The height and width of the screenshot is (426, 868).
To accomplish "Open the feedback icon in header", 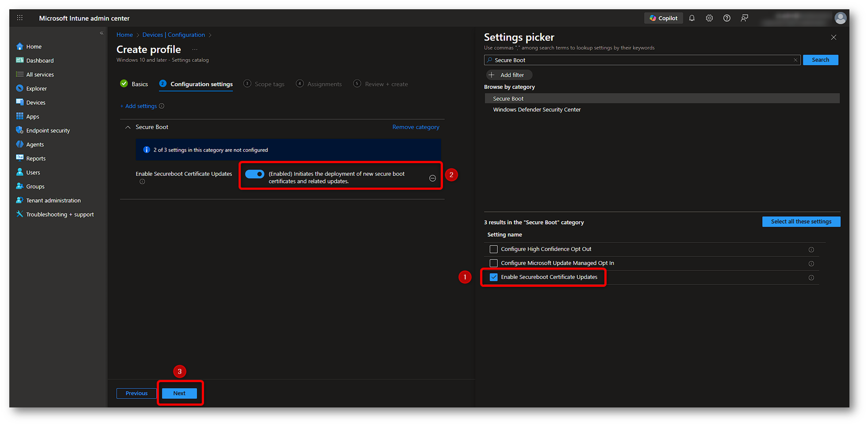I will pyautogui.click(x=745, y=18).
